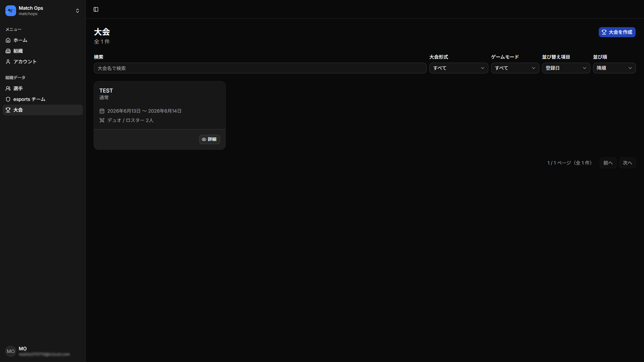Viewport: 644px width, 362px height.
Task: Click the MO user avatar
Action: click(x=11, y=351)
